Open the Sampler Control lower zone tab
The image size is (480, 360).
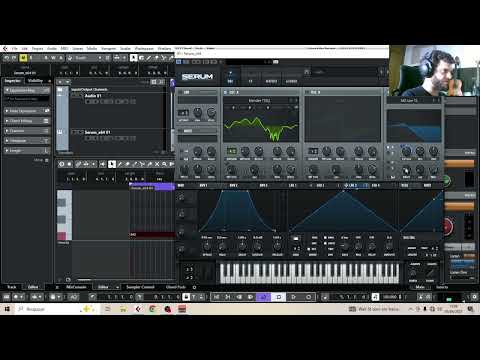coord(140,287)
